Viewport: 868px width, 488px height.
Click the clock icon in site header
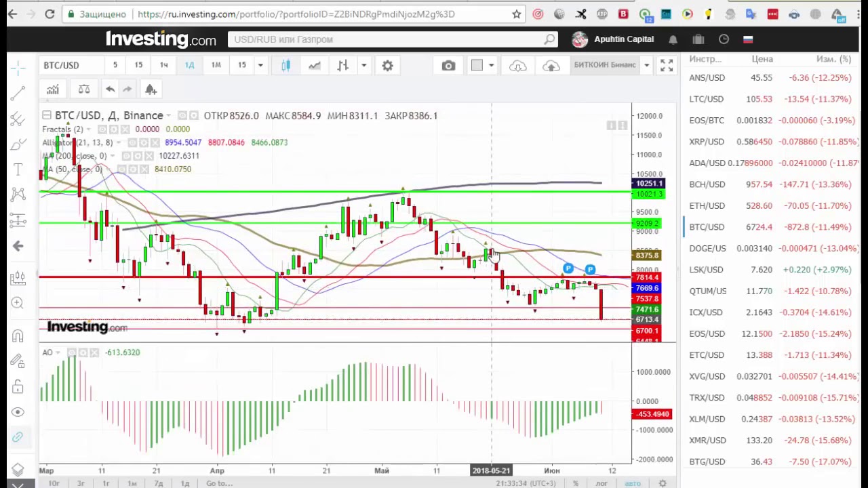point(724,39)
